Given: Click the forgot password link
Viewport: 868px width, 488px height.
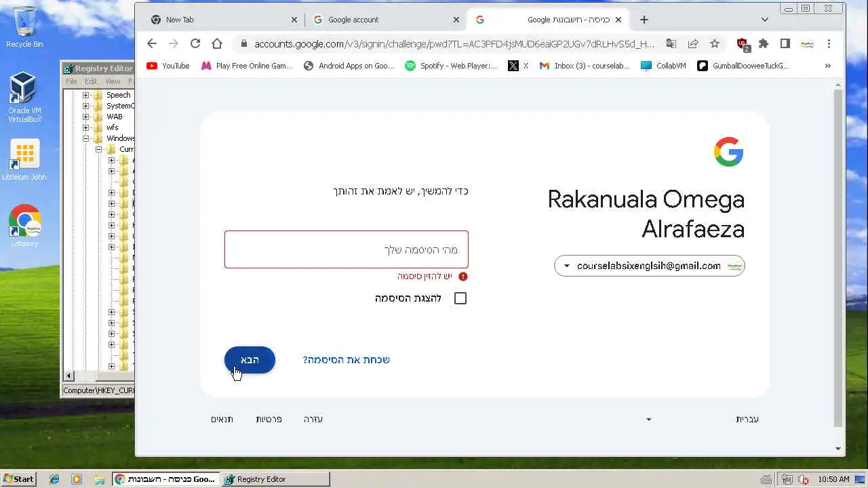Looking at the screenshot, I should 346,360.
